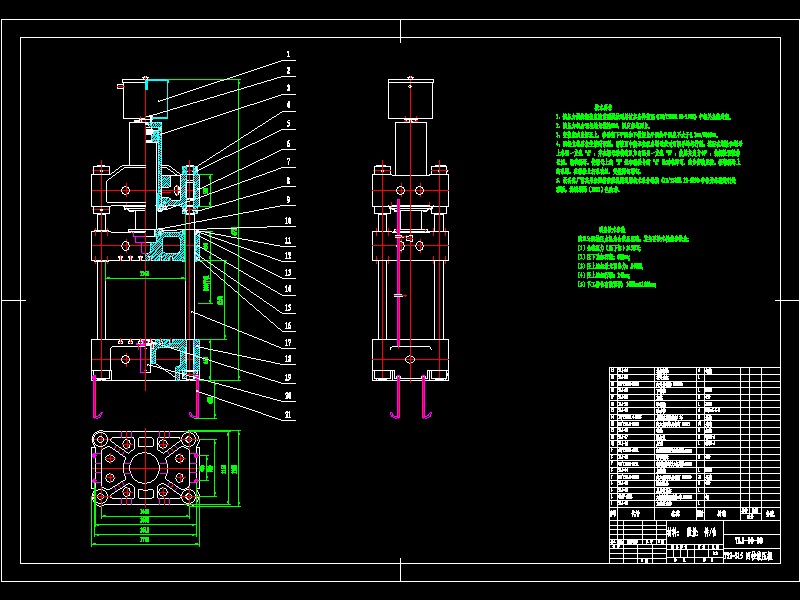Select part callout number 11

tap(288, 240)
